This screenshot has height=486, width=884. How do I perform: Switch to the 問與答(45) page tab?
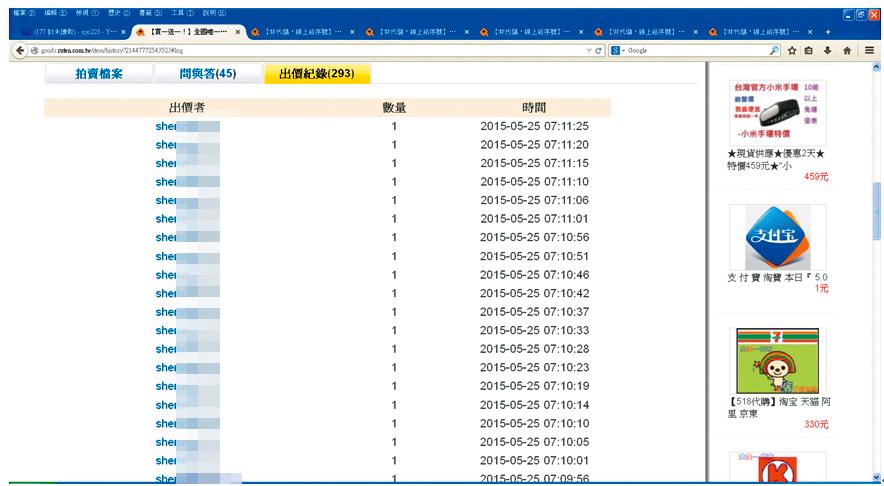click(x=208, y=74)
